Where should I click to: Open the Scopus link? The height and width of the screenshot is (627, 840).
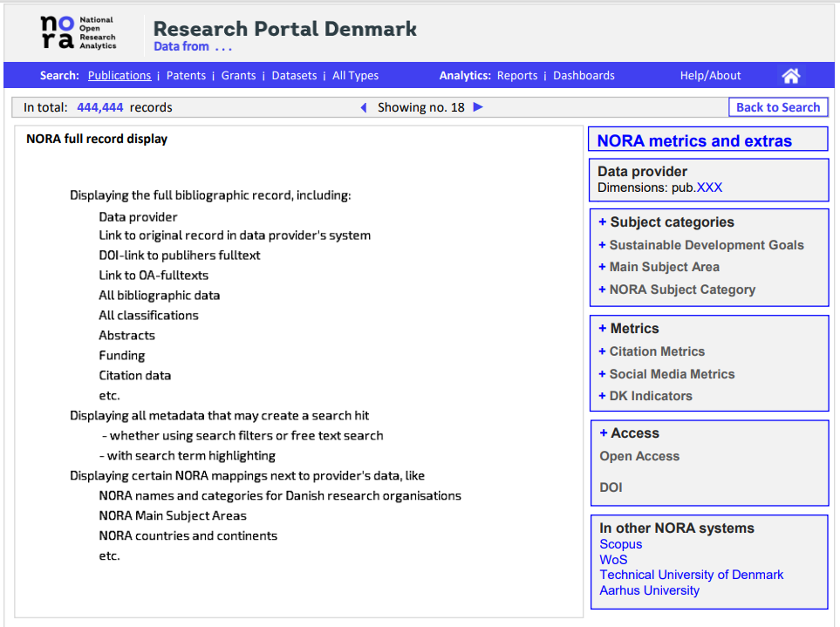pos(620,545)
